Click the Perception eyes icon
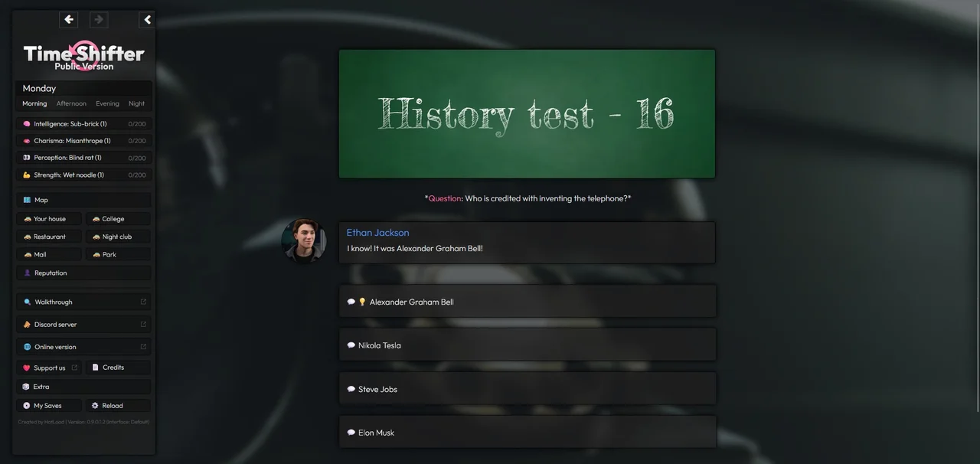Screen dimensions: 980x464 point(27,158)
